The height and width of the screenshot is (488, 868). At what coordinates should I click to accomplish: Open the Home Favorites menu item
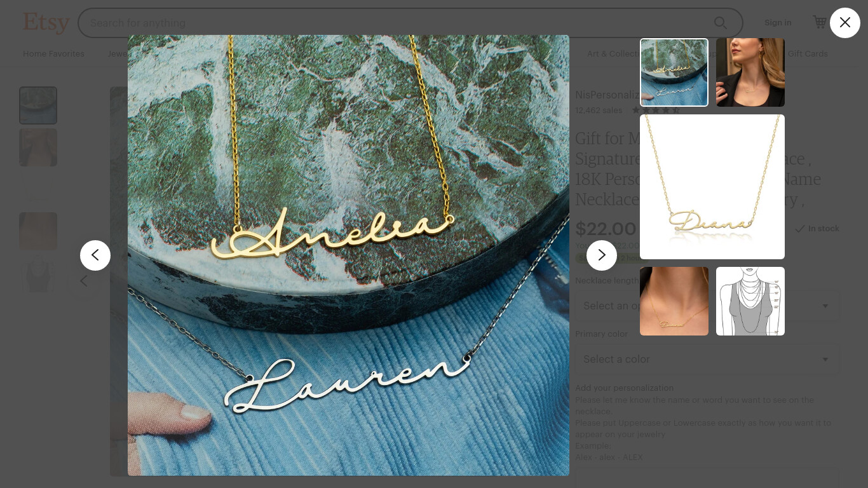53,54
